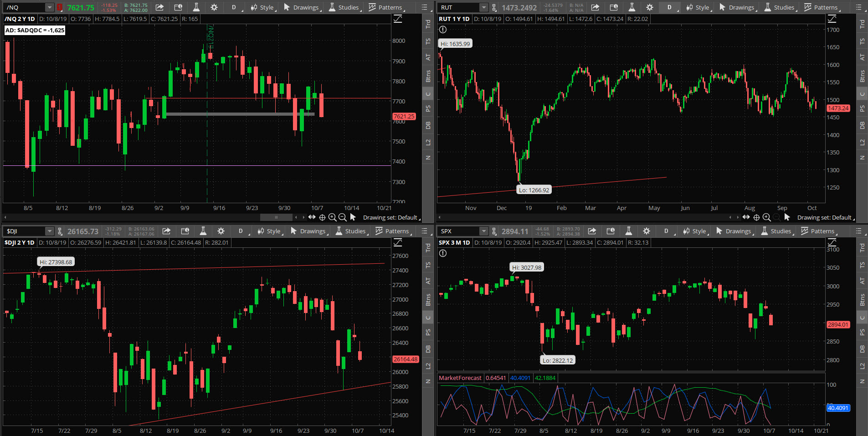
Task: Open the Style menu on the /NQ chart
Action: (x=263, y=7)
